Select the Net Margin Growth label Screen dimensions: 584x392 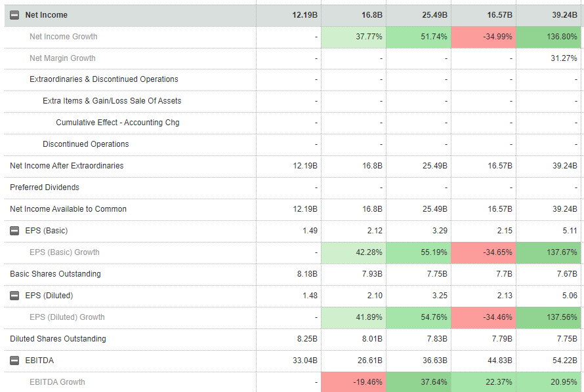click(62, 58)
